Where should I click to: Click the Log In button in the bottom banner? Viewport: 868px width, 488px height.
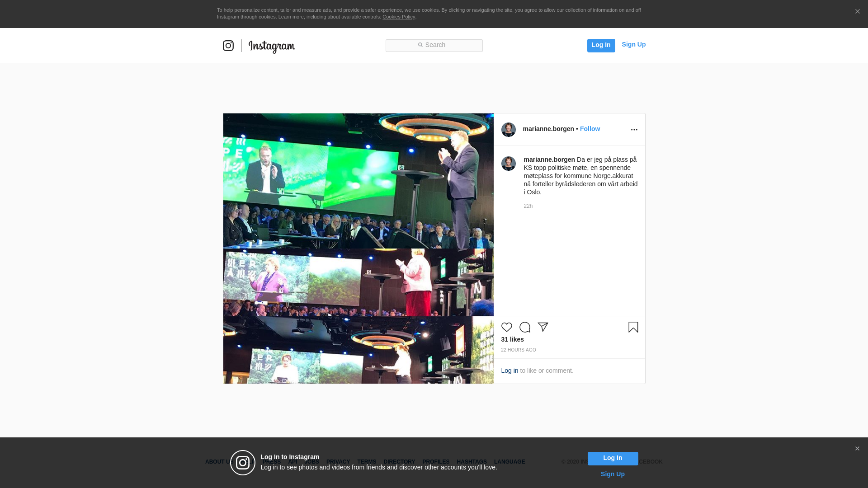[613, 458]
